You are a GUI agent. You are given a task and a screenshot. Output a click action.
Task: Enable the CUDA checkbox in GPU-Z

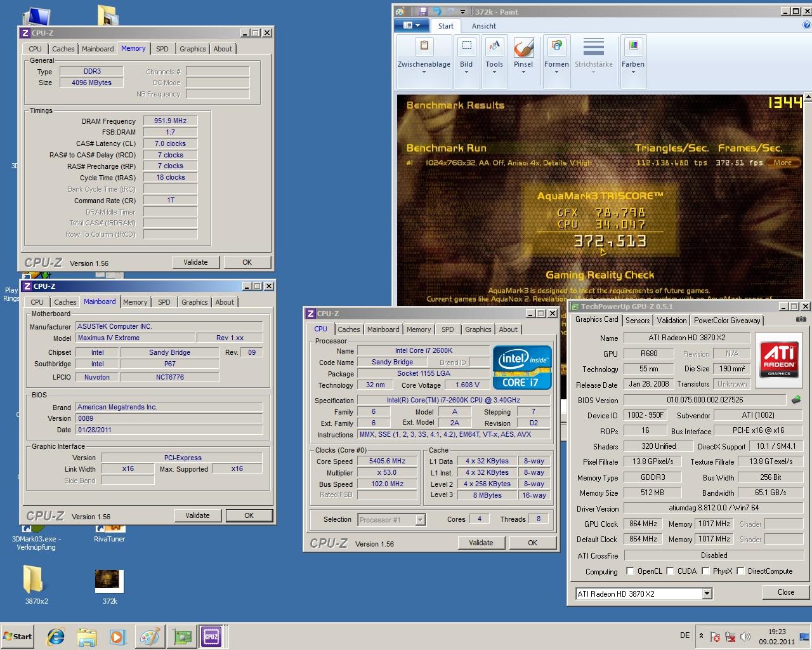click(x=669, y=571)
